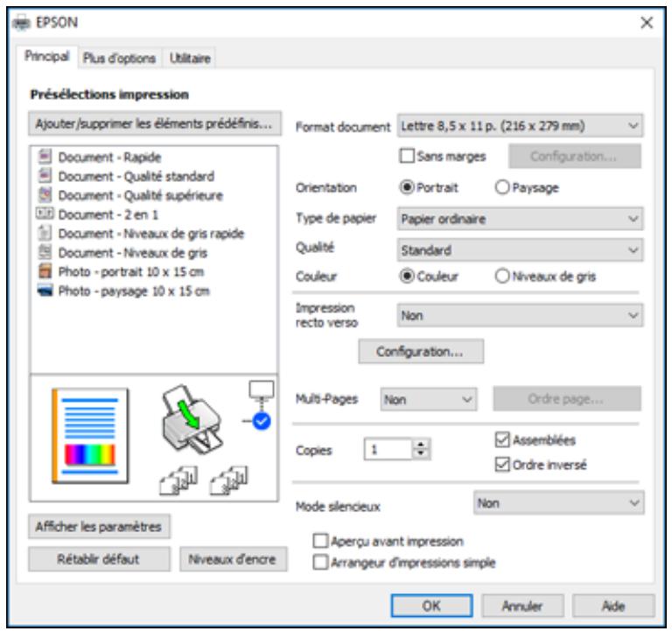Click the greyed Configuration button beside Sans marges
This screenshot has width=672, height=631.
coord(574,156)
